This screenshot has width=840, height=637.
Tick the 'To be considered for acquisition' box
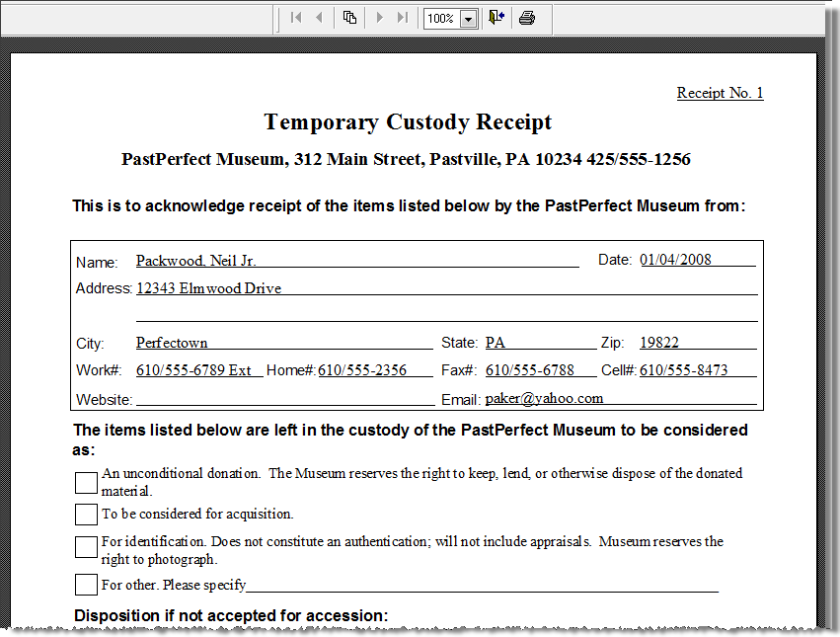[x=86, y=515]
